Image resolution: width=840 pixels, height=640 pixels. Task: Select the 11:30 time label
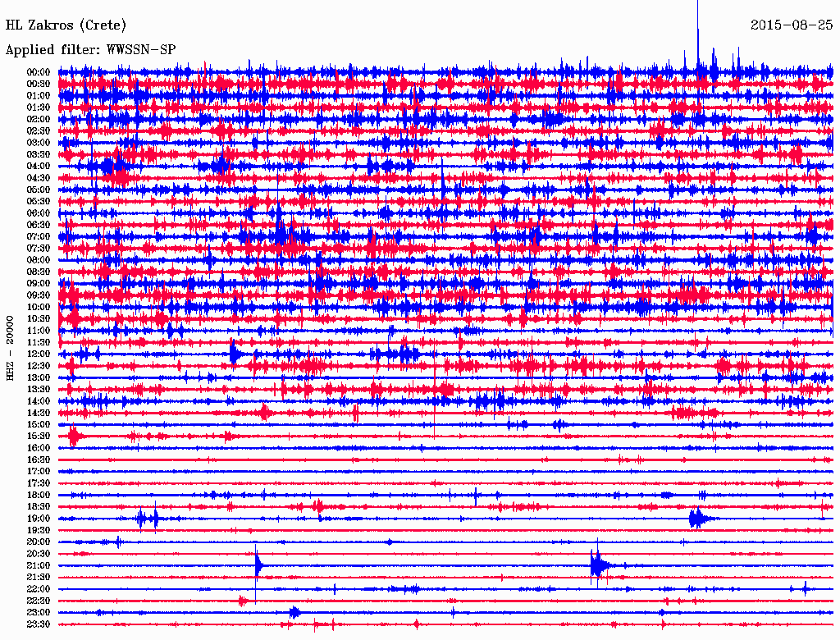(x=39, y=342)
